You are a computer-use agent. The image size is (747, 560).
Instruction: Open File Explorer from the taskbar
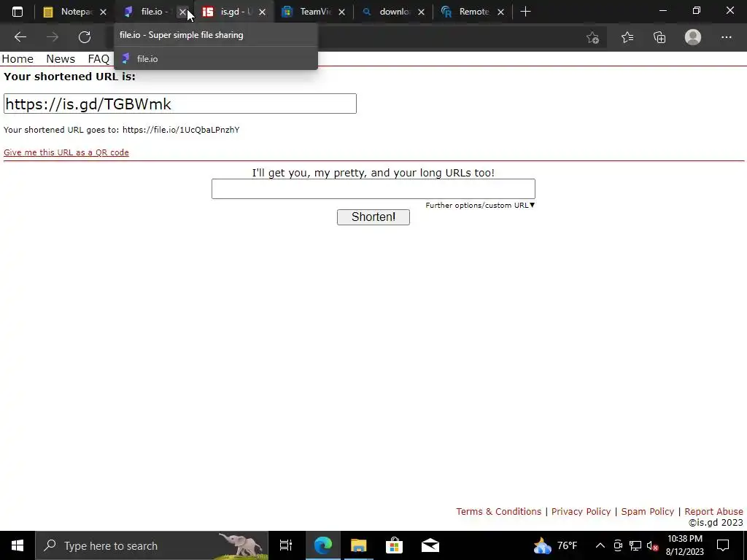(358, 545)
